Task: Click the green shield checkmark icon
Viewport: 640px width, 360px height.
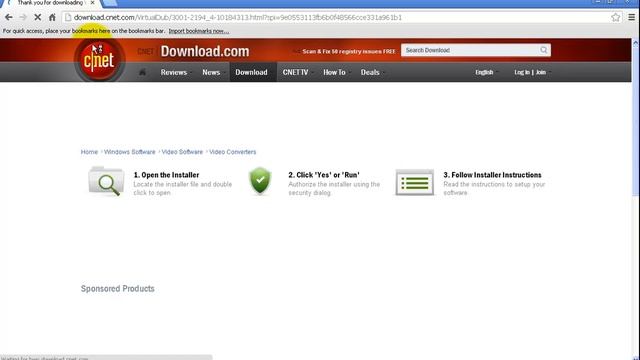Action: [x=260, y=180]
